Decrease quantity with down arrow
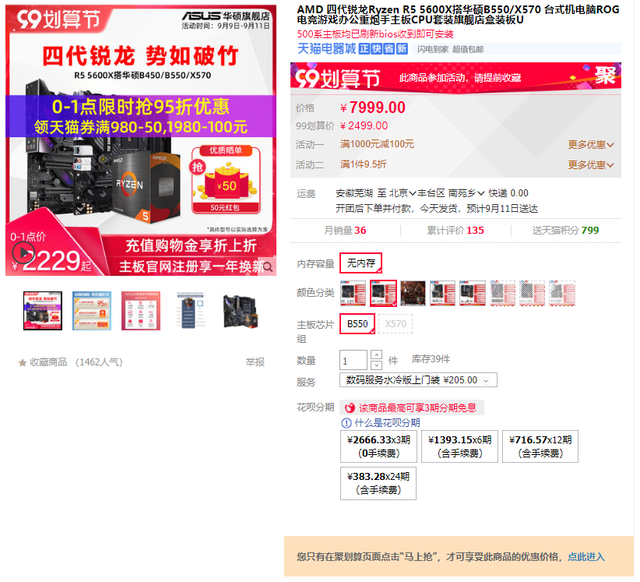Viewport: 640px width, 582px height. pyautogui.click(x=376, y=365)
